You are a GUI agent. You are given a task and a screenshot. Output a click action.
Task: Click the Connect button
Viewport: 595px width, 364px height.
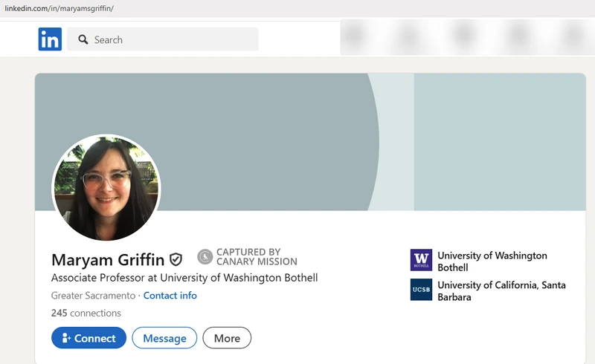point(89,338)
